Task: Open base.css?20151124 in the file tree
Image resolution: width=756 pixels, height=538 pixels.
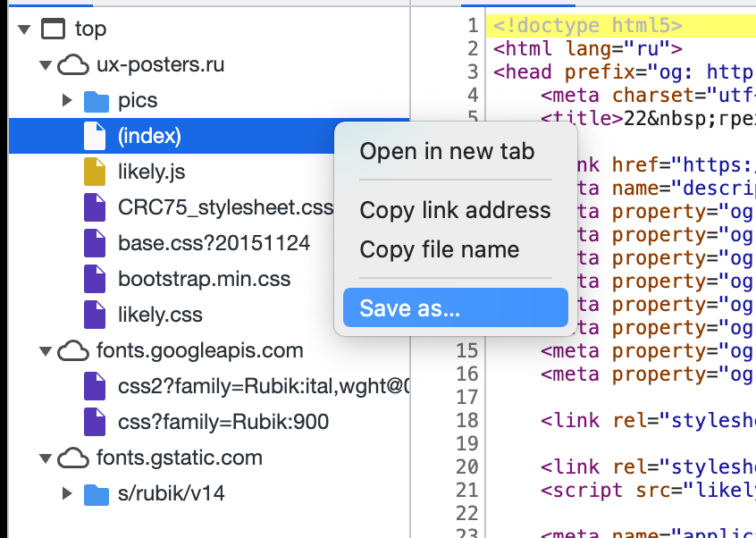Action: (x=214, y=243)
